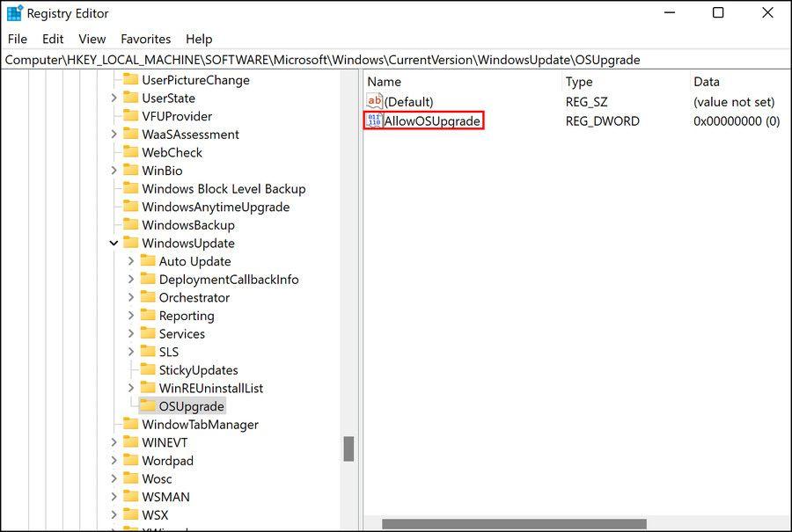Click the tree pane vertical scrollbar thumb
The image size is (792, 532).
tap(348, 448)
